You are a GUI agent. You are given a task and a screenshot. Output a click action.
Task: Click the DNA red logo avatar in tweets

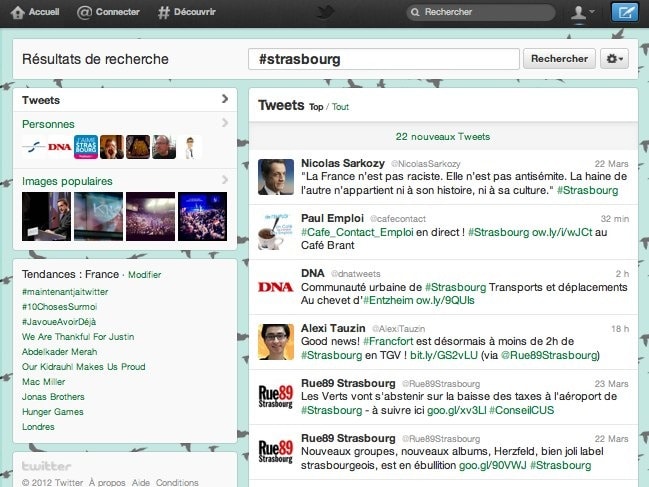coord(276,286)
